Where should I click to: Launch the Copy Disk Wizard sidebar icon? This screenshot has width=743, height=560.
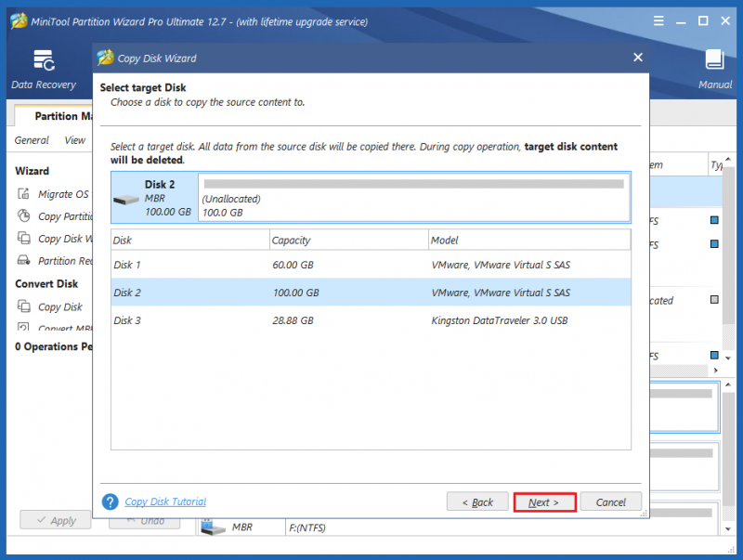24,238
